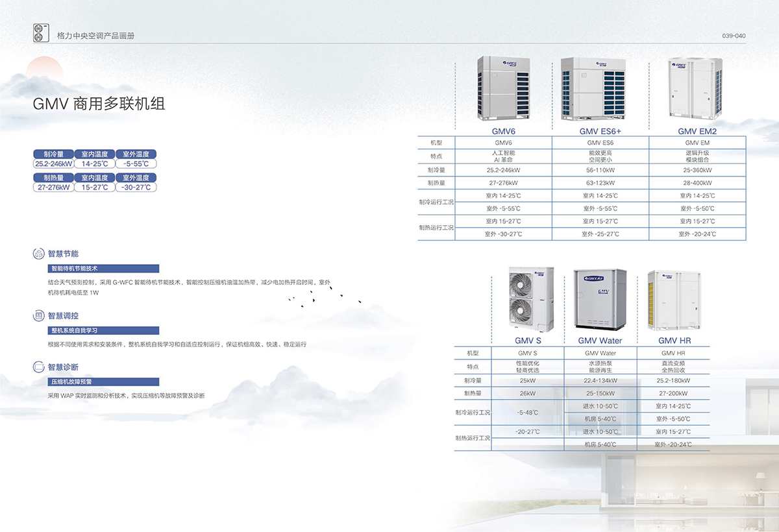
Task: Click the 智慧调控 section heading
Action: [63, 316]
